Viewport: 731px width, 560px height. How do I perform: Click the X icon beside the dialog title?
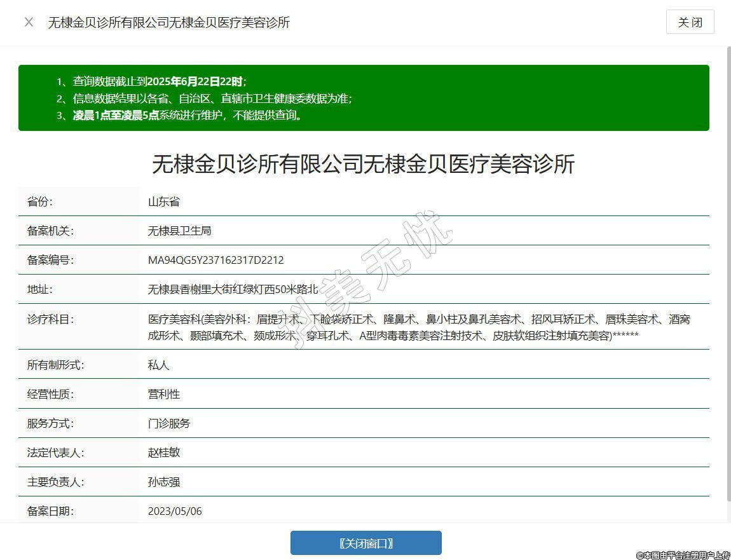point(29,22)
